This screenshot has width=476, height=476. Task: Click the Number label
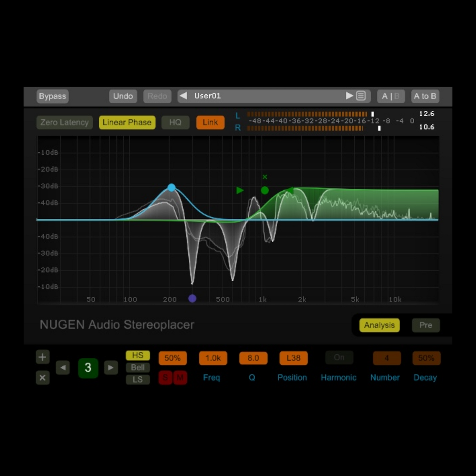click(385, 378)
